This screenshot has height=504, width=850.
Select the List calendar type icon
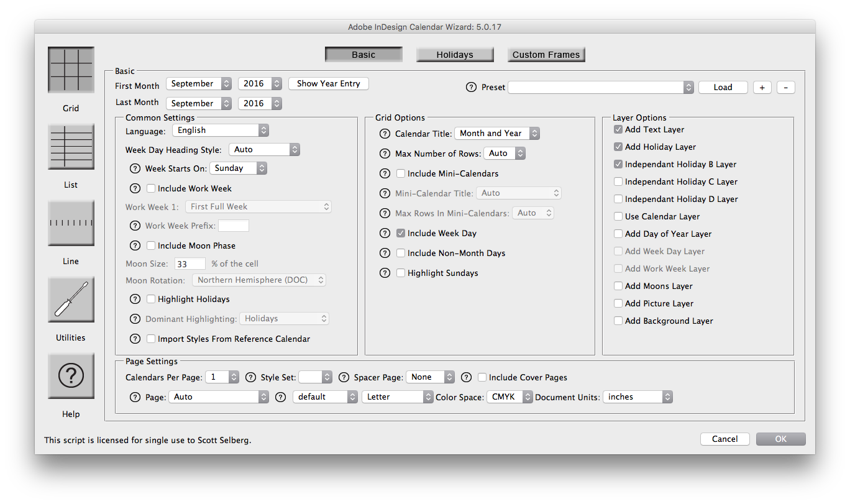pyautogui.click(x=71, y=146)
